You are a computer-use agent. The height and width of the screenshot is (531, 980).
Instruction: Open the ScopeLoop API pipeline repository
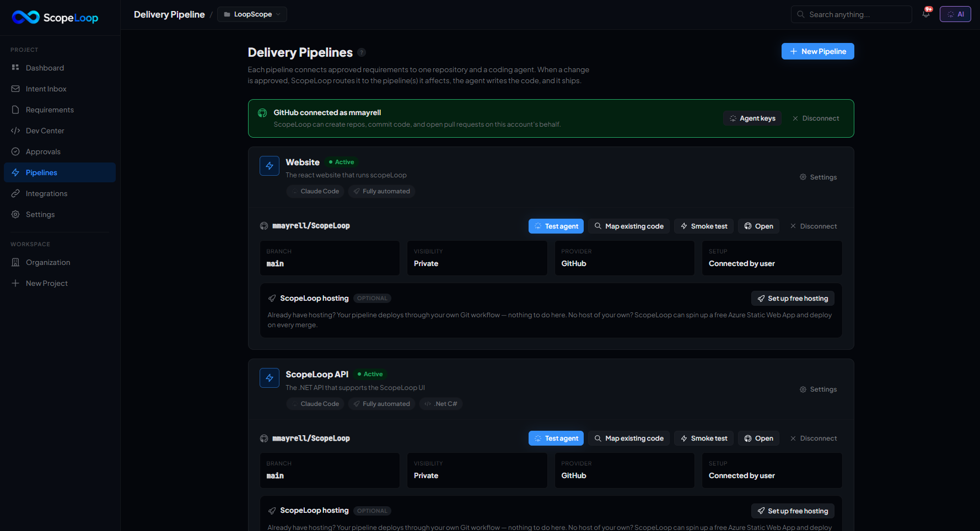(758, 438)
